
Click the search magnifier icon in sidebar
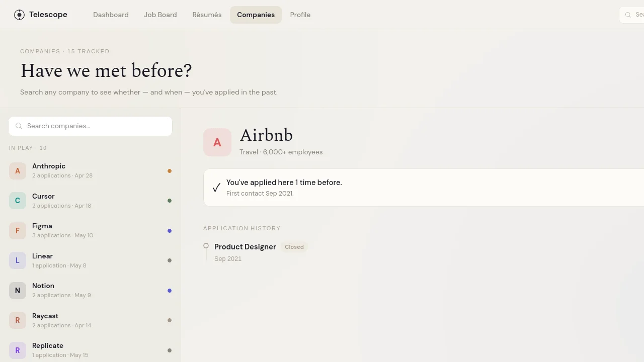tap(19, 126)
